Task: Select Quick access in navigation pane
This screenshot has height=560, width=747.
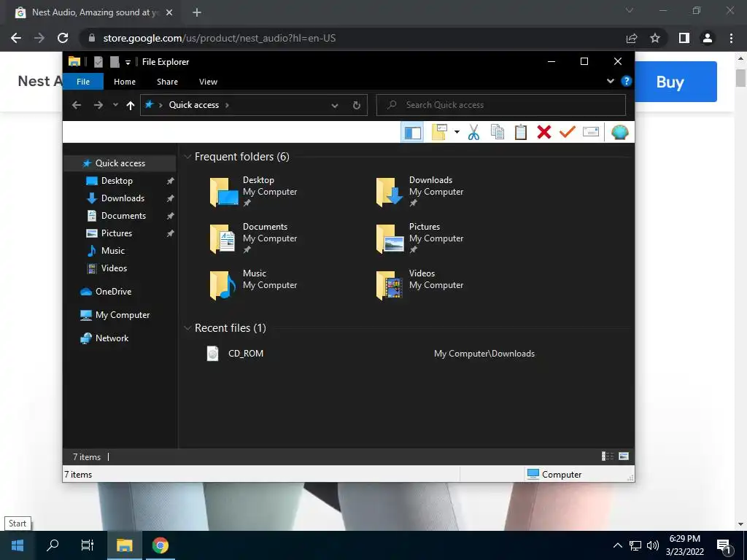Action: (120, 163)
